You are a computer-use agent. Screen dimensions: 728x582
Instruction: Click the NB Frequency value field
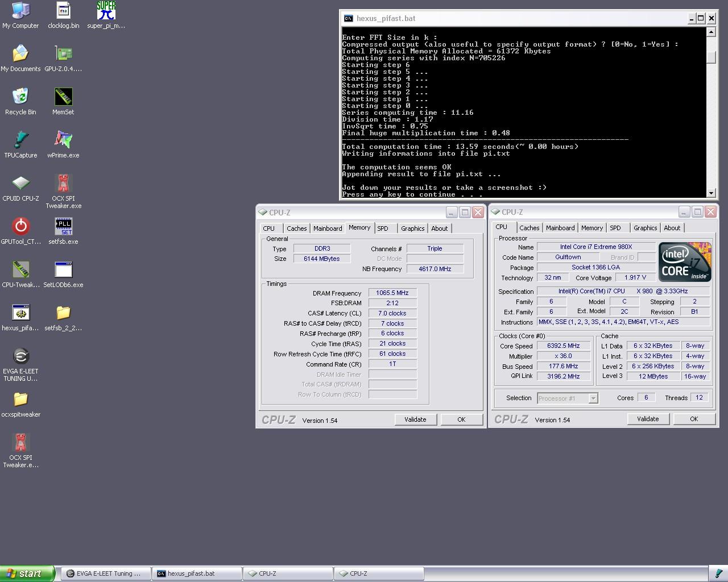(435, 269)
